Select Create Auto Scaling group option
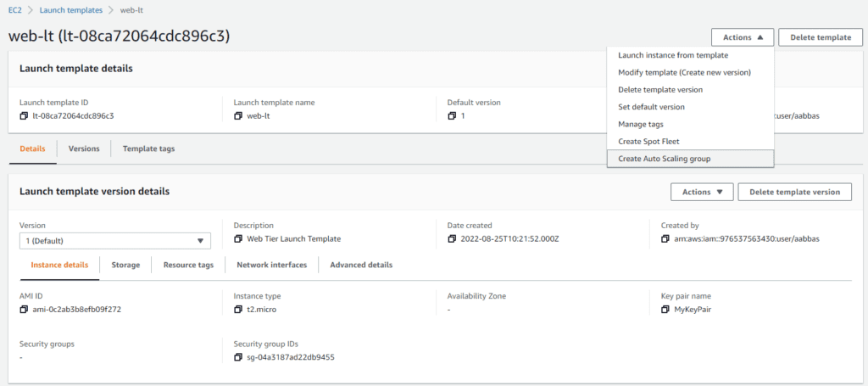868x386 pixels. [690, 159]
